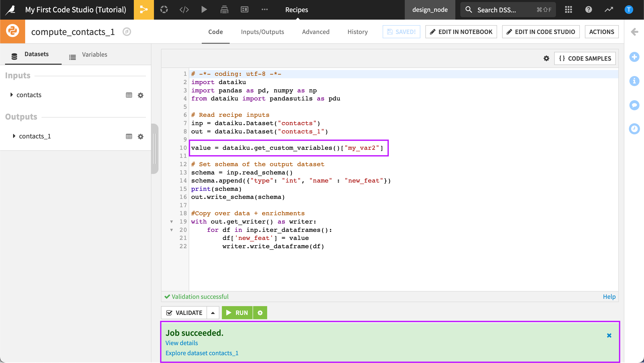Open the applications grid icon
This screenshot has width=644, height=363.
coord(569,10)
